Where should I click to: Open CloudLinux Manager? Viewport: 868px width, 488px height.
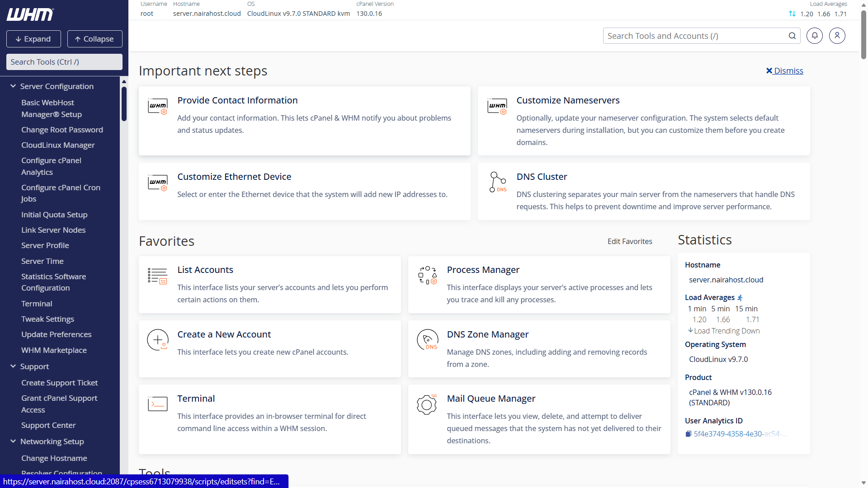click(58, 145)
